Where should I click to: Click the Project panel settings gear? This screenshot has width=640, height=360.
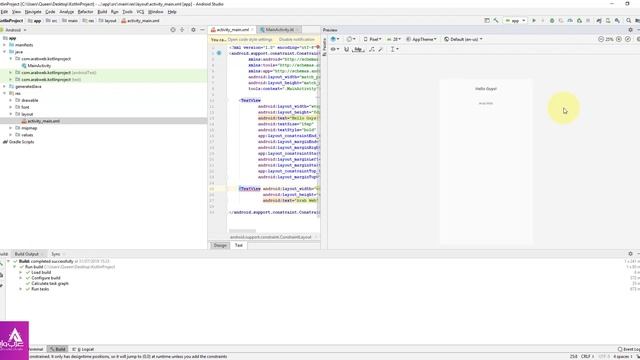pyautogui.click(x=193, y=30)
